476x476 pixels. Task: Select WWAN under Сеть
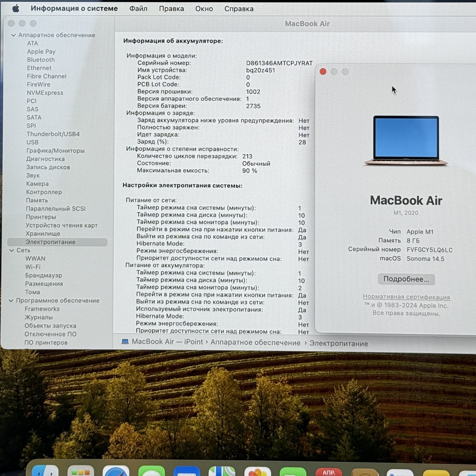coord(35,259)
